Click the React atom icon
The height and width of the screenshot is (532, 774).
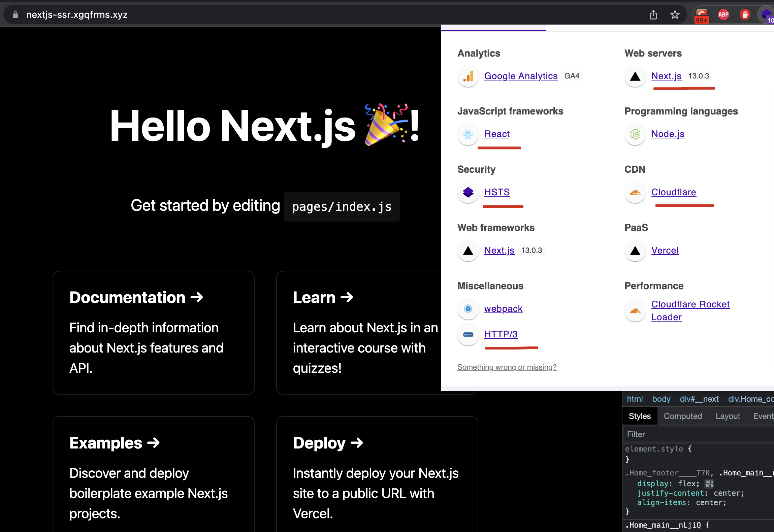pyautogui.click(x=468, y=134)
